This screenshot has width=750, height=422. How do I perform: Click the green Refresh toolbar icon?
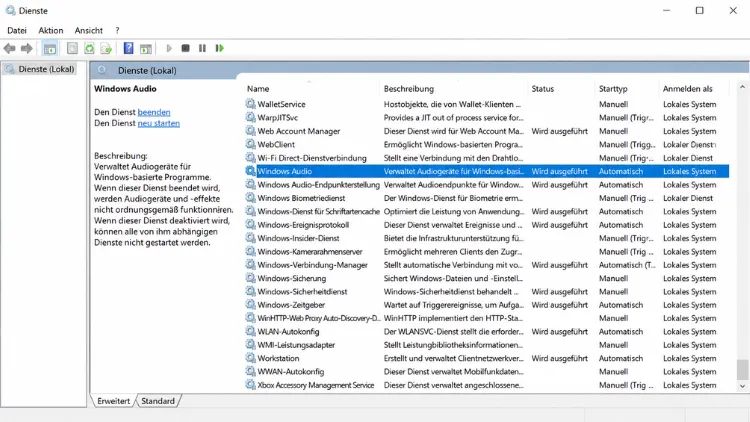(89, 48)
